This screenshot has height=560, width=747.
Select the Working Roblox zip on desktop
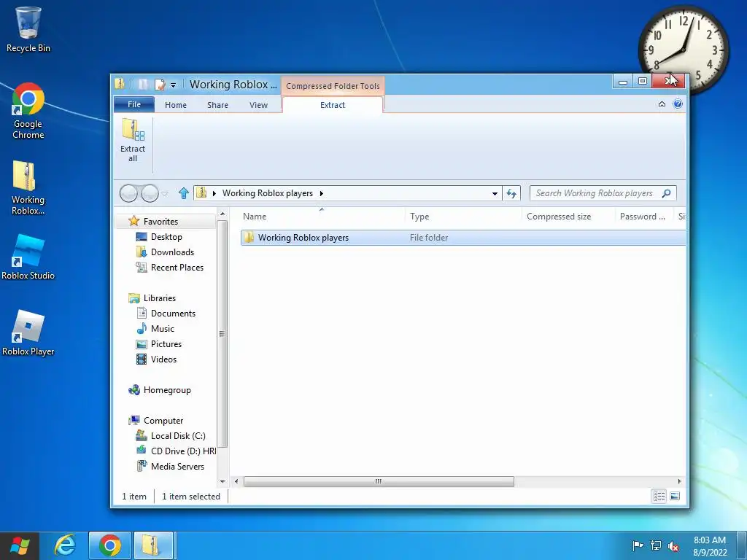28,187
